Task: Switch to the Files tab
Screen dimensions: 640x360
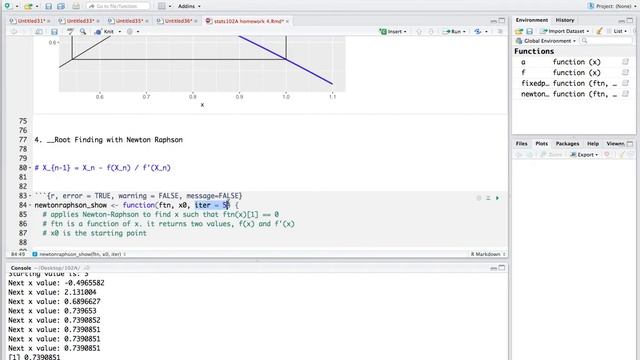Action: pos(521,144)
